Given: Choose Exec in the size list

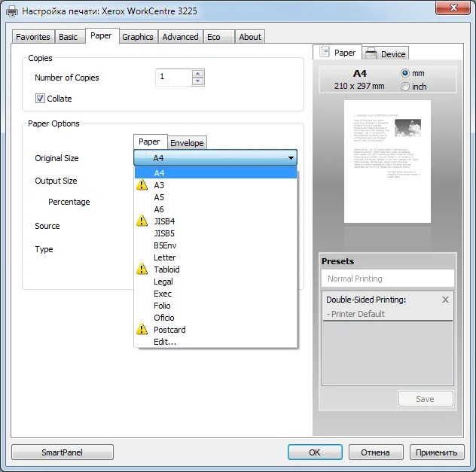Looking at the screenshot, I should point(215,294).
